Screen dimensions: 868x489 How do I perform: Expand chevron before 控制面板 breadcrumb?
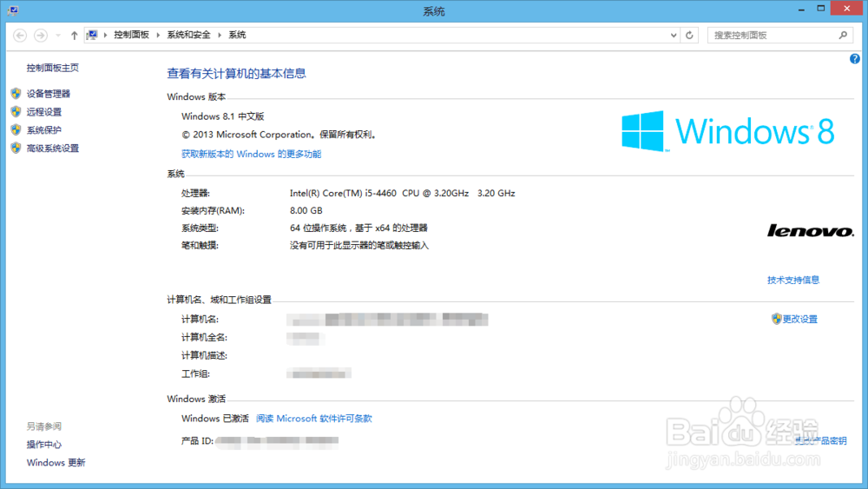coord(105,35)
